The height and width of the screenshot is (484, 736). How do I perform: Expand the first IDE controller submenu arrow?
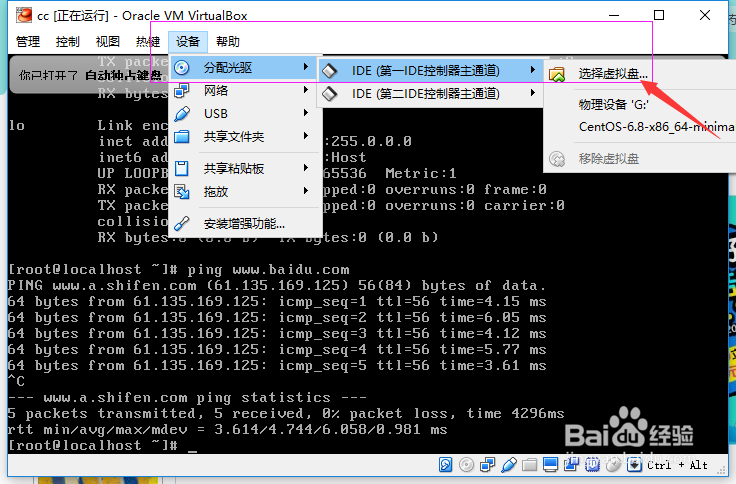pos(533,70)
